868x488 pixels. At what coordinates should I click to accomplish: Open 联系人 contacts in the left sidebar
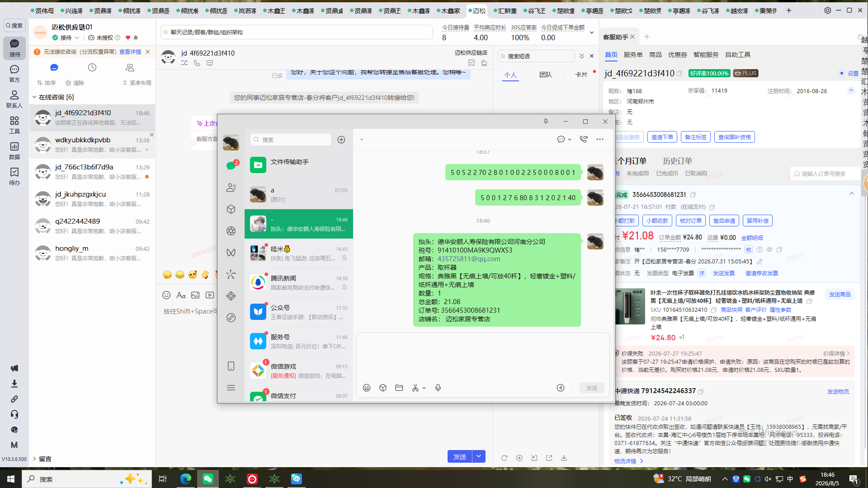[x=14, y=99]
